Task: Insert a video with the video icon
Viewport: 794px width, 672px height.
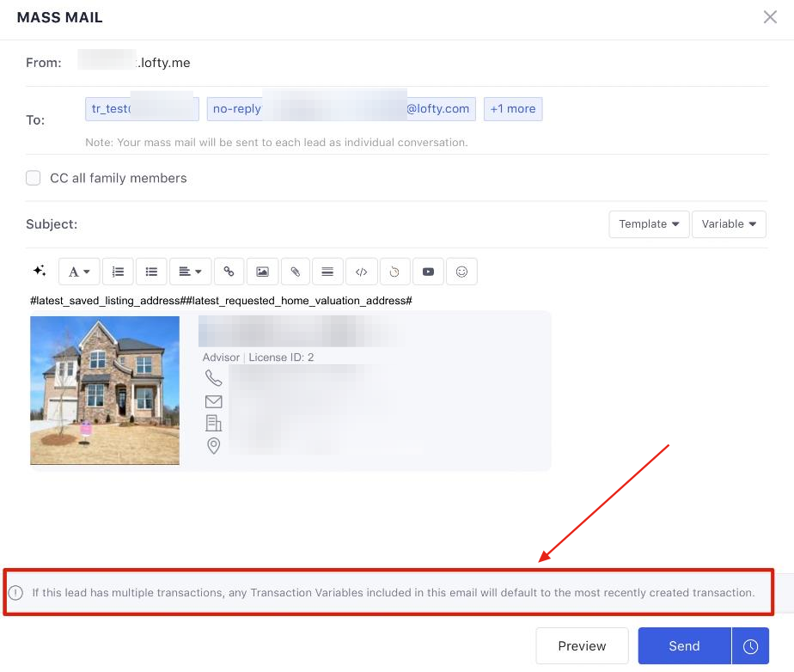Action: (428, 272)
